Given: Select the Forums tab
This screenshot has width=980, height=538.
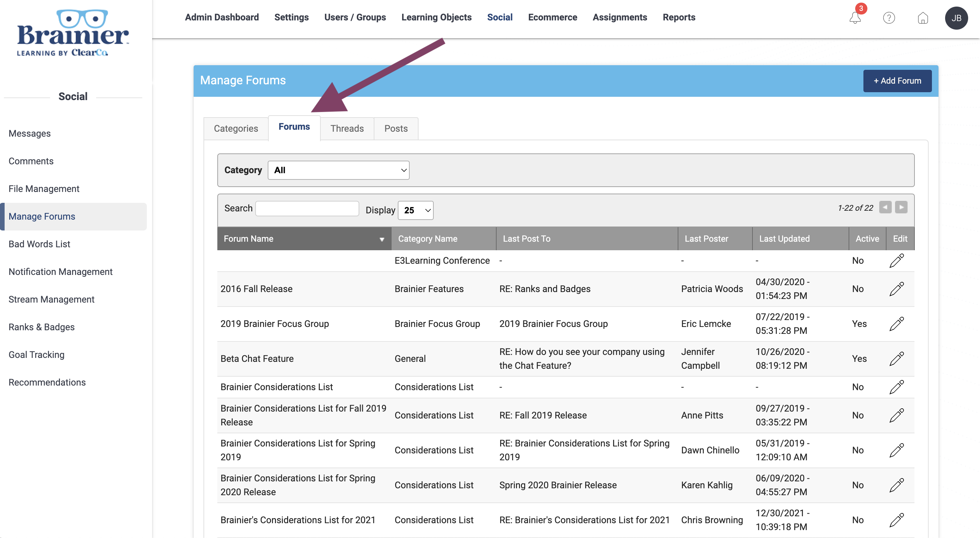Looking at the screenshot, I should pos(294,127).
